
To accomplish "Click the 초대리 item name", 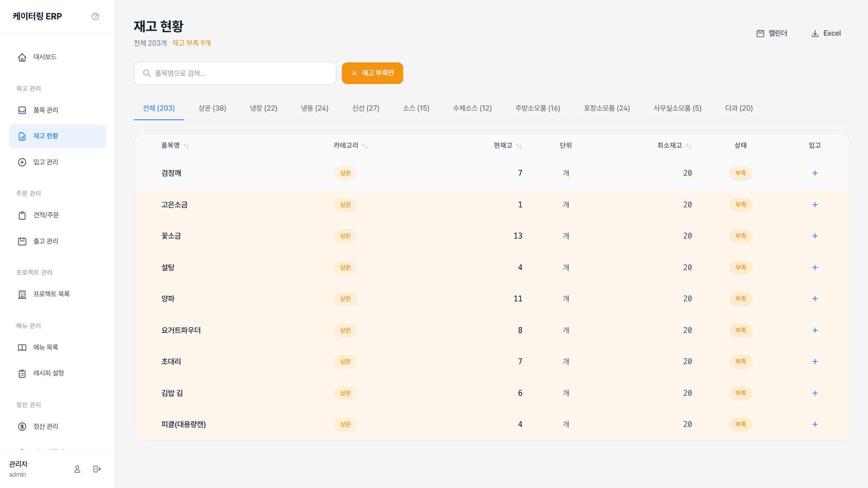I will [171, 361].
